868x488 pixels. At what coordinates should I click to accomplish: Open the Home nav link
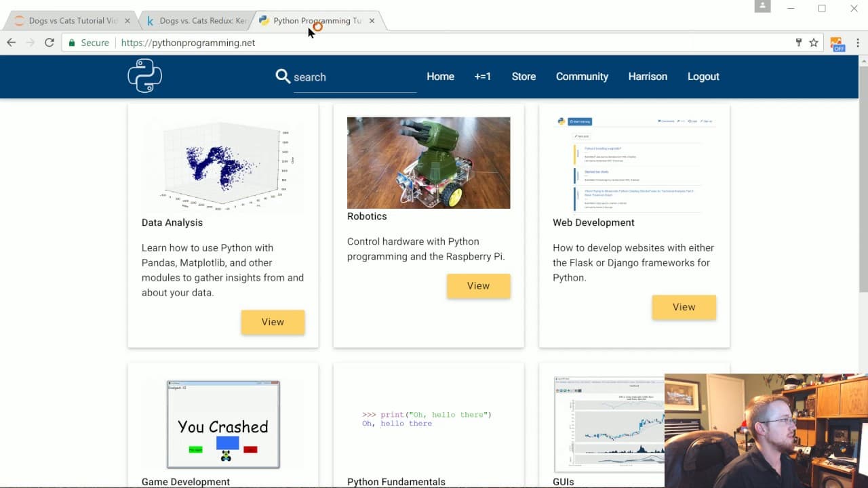[x=440, y=77]
